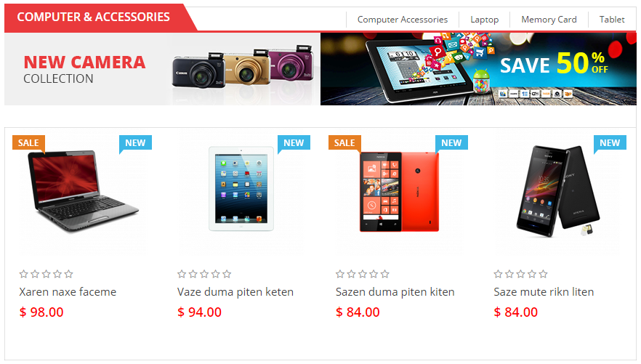Select last star for Saze mute rikn liten
The image size is (641, 364).
click(x=543, y=274)
